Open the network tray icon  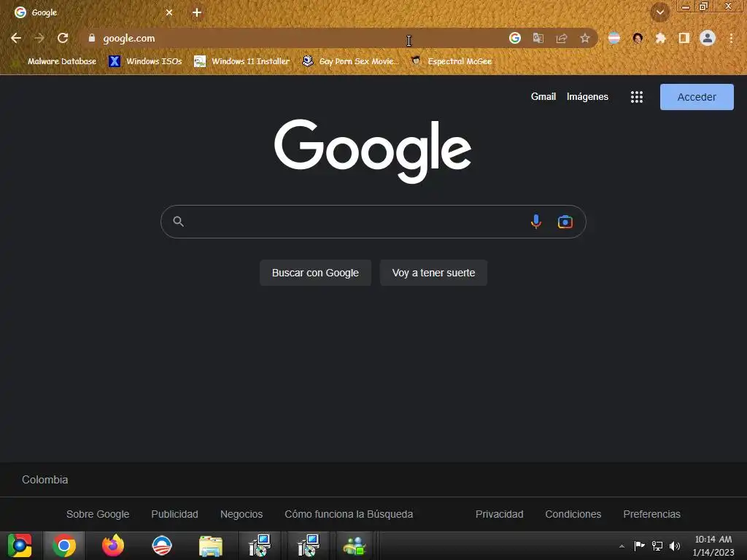657,545
